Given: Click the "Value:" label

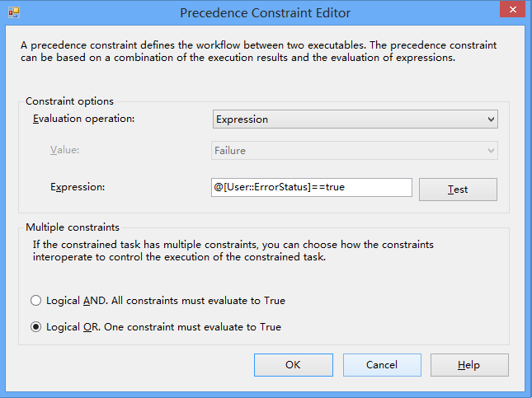Looking at the screenshot, I should [64, 150].
